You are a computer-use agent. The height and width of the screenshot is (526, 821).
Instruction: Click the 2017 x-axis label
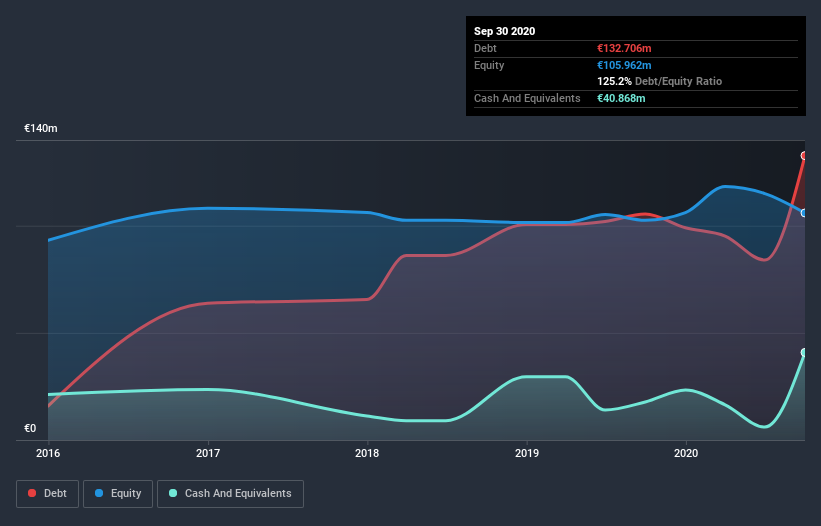[x=208, y=453]
